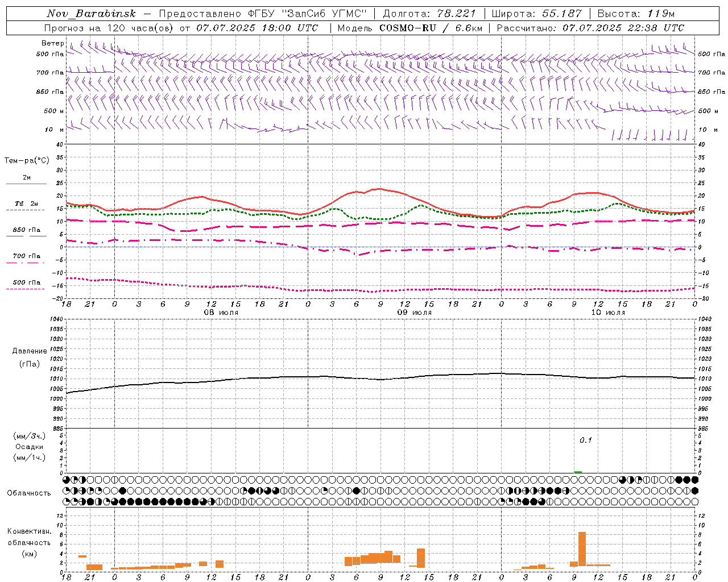728x582 pixels.
Task: Click the "Конвективн." convective cloud label
Action: pyautogui.click(x=30, y=531)
